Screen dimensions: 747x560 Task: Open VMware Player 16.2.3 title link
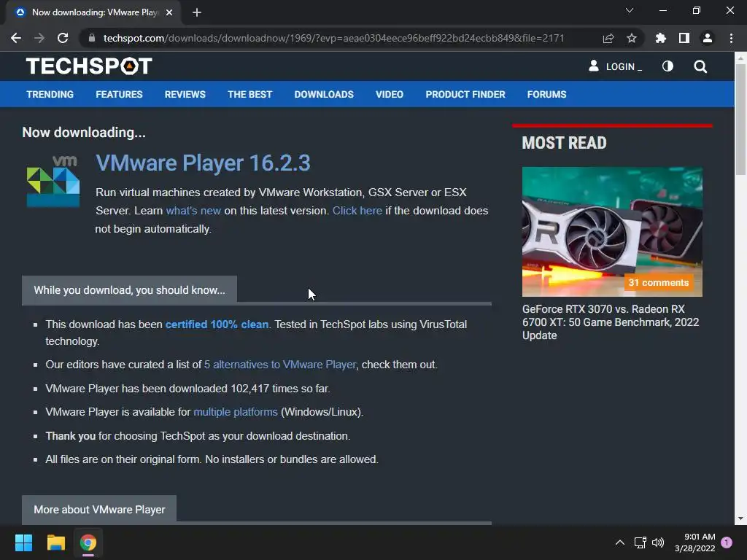click(203, 163)
